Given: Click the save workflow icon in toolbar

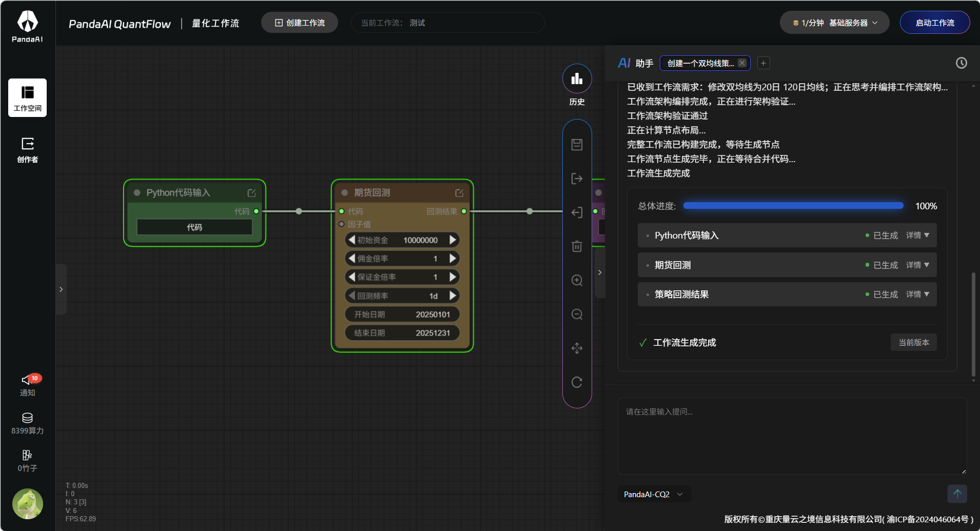Looking at the screenshot, I should point(577,145).
